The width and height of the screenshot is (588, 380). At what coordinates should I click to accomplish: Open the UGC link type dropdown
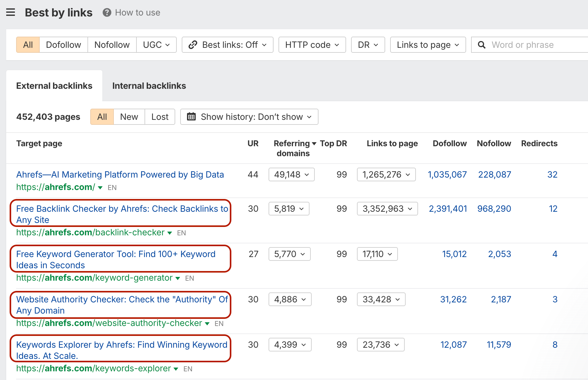pyautogui.click(x=156, y=45)
